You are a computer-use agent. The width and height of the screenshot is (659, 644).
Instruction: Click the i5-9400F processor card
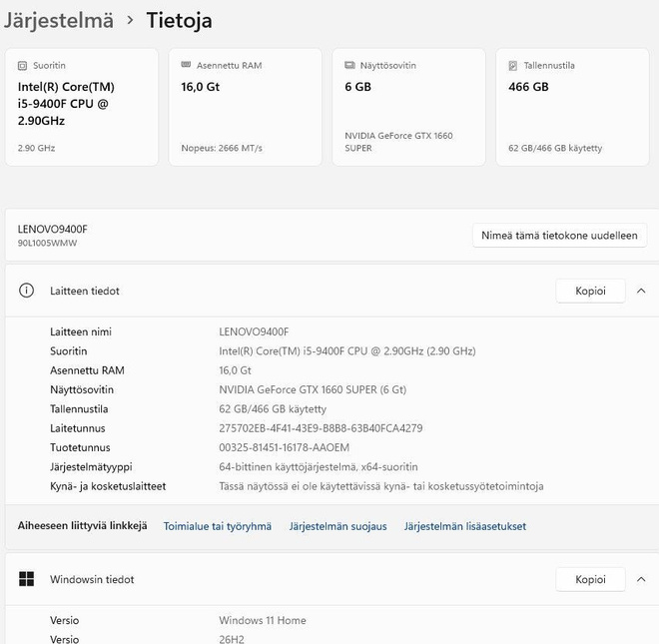(x=82, y=107)
